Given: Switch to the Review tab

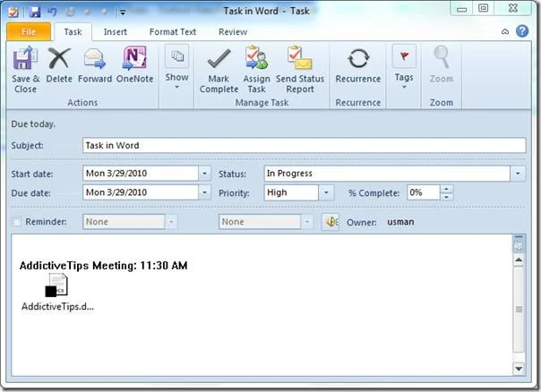Looking at the screenshot, I should coord(233,32).
